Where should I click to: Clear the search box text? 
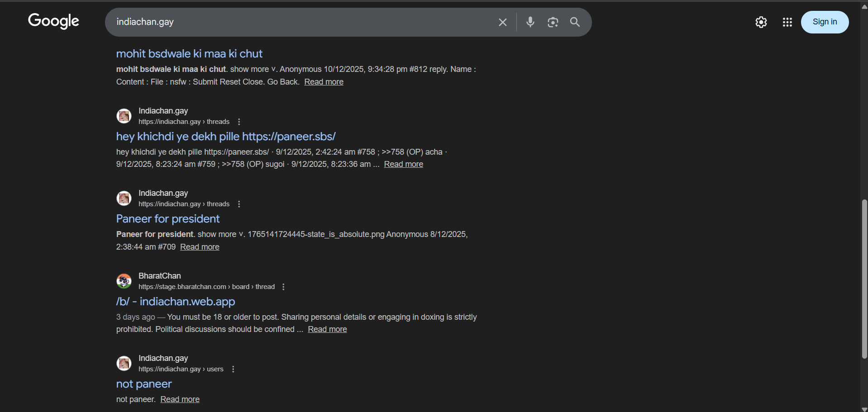(502, 22)
